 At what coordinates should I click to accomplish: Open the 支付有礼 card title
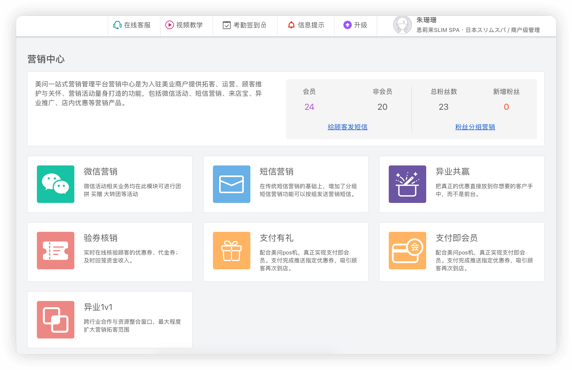click(x=276, y=238)
